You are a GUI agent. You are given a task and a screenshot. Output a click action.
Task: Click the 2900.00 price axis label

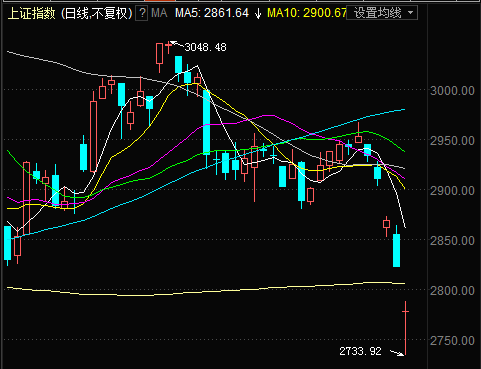pos(452,191)
